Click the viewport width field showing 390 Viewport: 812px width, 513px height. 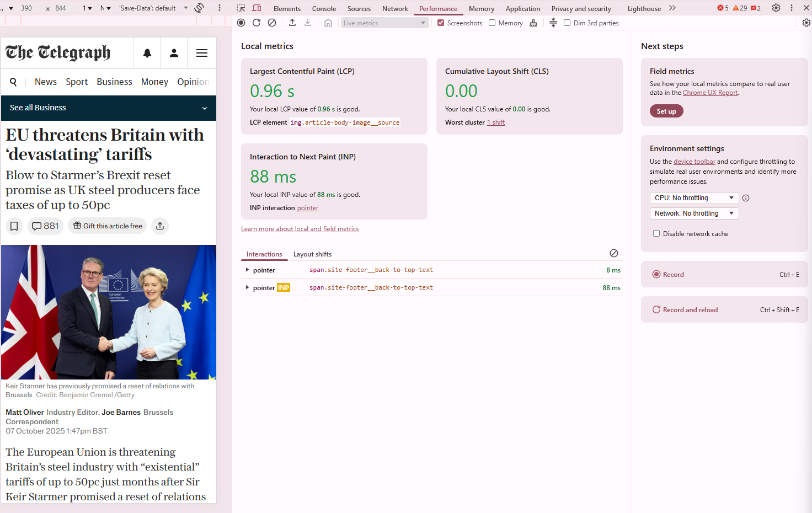pos(26,8)
